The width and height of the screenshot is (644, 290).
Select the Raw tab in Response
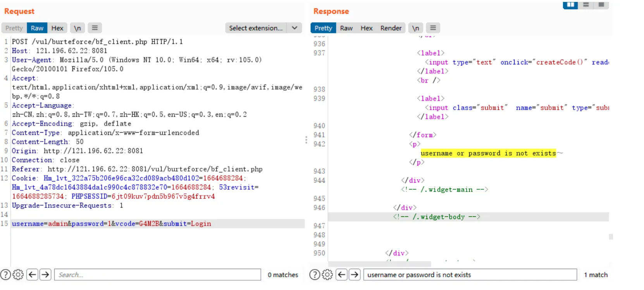[346, 28]
